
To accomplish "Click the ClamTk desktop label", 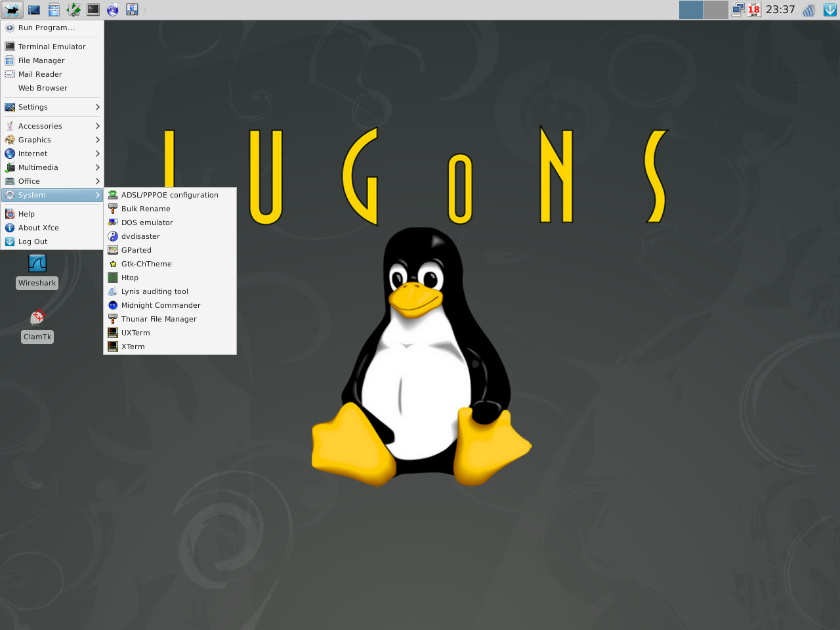I will click(x=37, y=337).
